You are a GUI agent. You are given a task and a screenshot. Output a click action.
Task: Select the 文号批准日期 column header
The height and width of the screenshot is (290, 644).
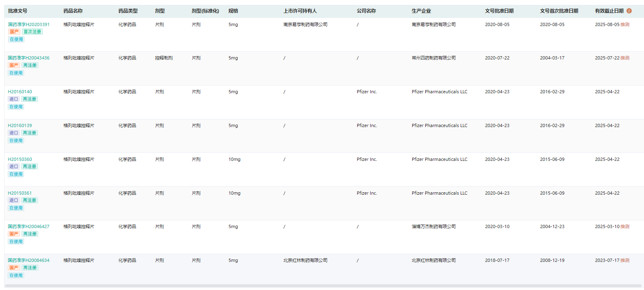point(499,11)
